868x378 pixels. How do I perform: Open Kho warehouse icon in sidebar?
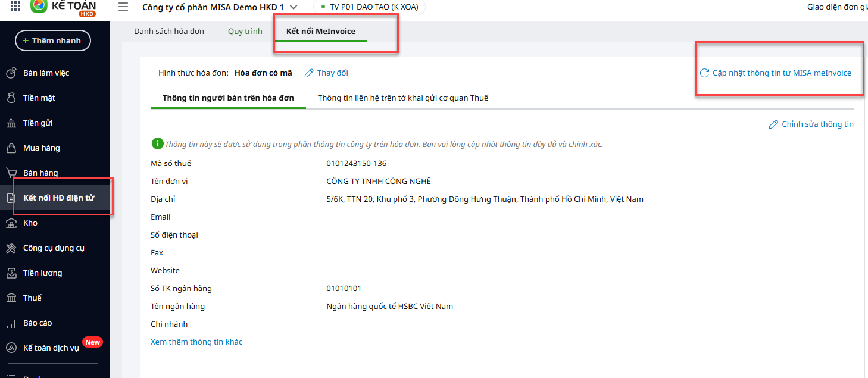coord(11,223)
